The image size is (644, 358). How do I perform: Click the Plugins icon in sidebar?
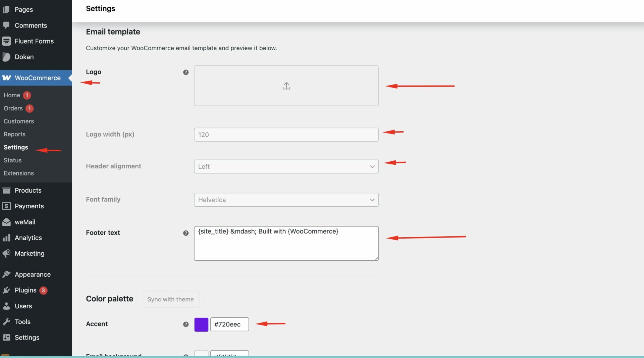6,290
